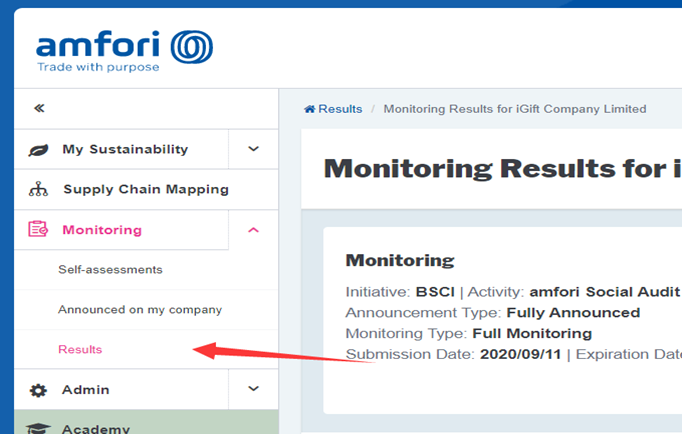Click the home icon in the breadcrumb
682x434 pixels.
point(310,109)
